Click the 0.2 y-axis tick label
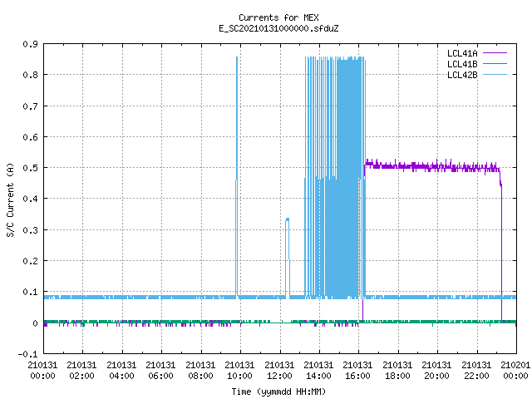Viewport: 532px width, 399px height. click(x=30, y=261)
